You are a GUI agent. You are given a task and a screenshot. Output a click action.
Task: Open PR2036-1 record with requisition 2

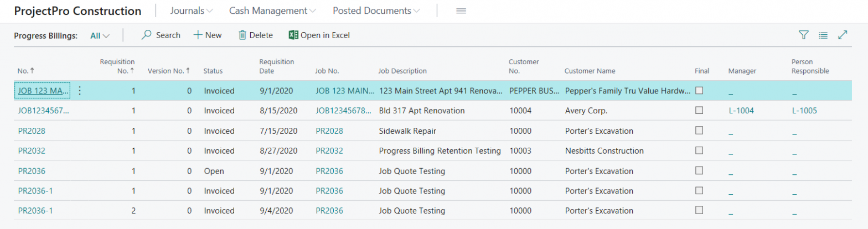(x=35, y=211)
